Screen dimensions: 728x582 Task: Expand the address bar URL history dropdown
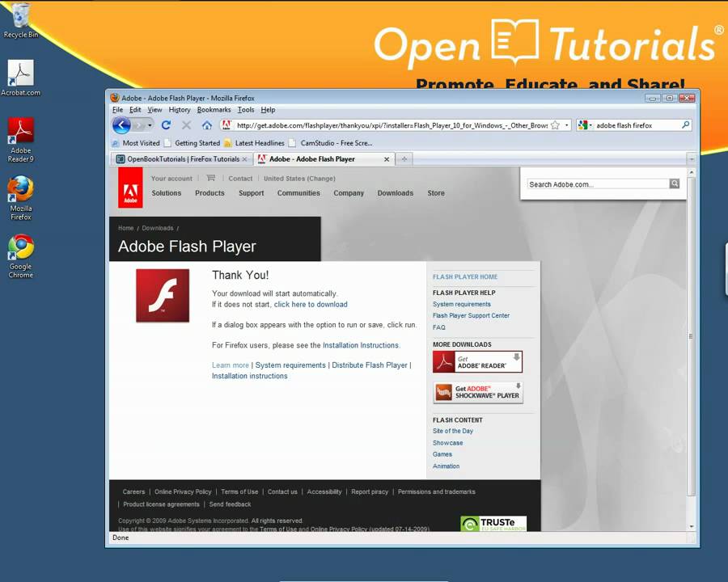[x=566, y=125]
